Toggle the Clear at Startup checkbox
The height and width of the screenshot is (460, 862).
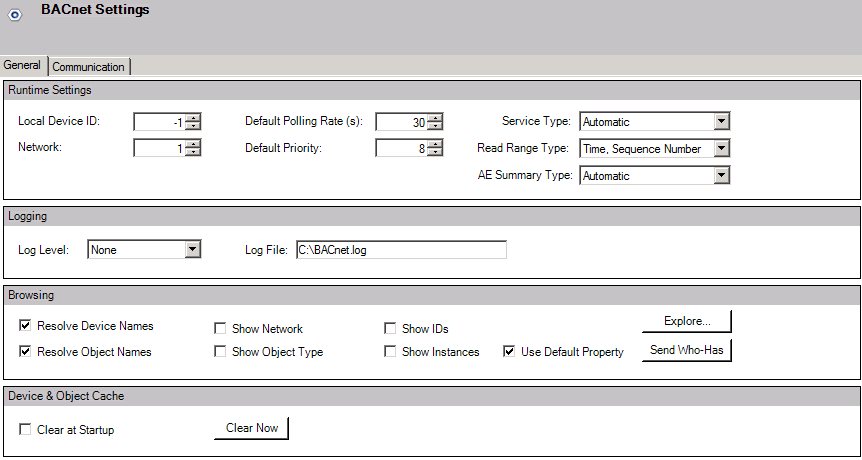[x=25, y=430]
